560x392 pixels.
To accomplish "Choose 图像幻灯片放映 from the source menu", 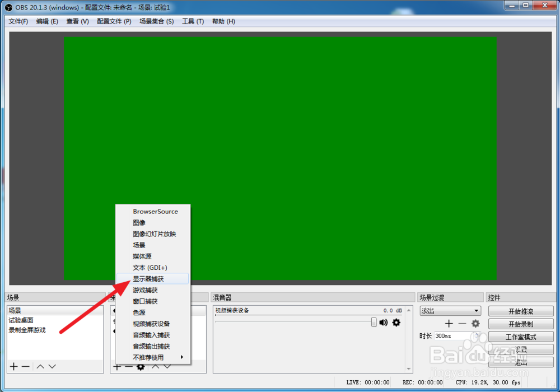I will pyautogui.click(x=153, y=234).
